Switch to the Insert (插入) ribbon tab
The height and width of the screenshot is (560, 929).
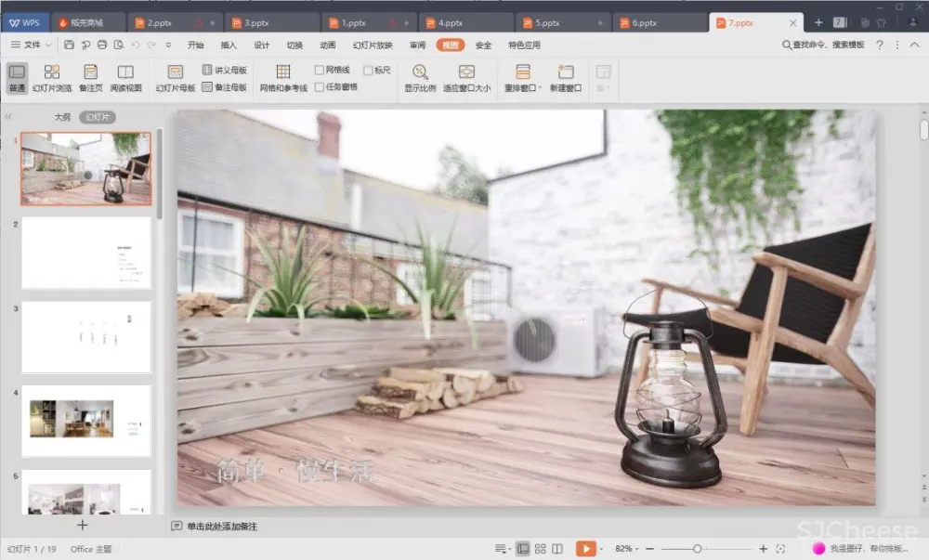(x=229, y=45)
